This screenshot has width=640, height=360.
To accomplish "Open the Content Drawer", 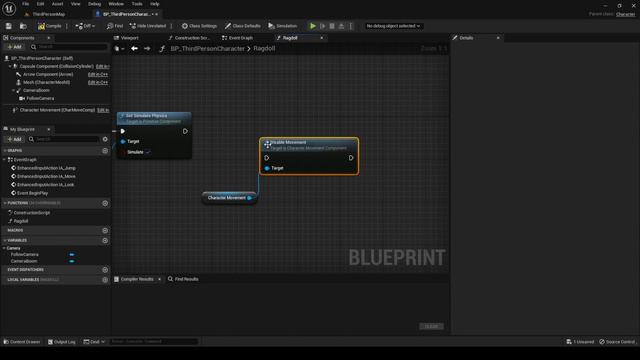I will 22,342.
